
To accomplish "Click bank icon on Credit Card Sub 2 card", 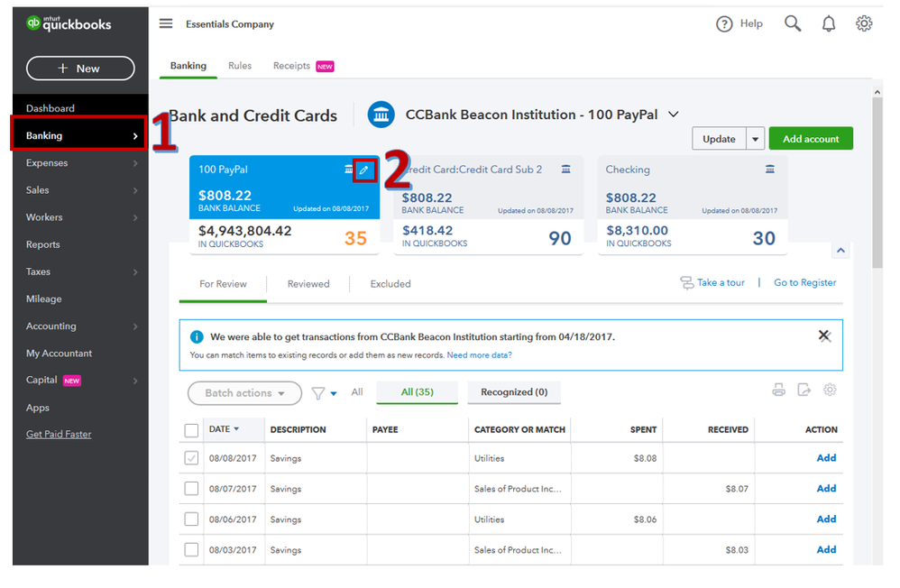I will (x=566, y=169).
